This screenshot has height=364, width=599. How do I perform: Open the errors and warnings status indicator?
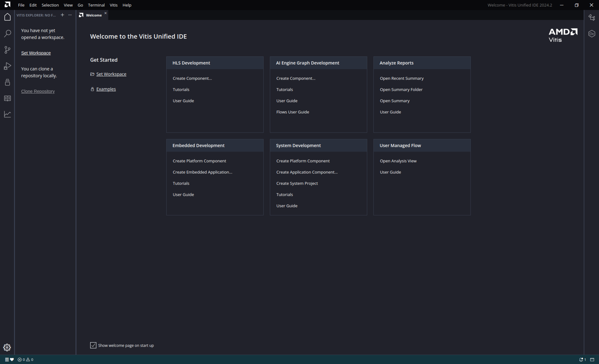click(25, 359)
